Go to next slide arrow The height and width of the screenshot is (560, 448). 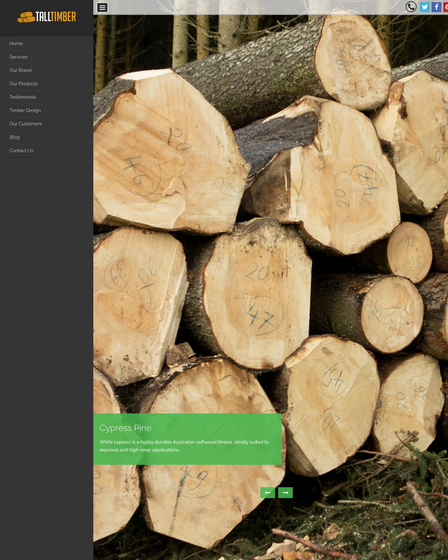285,492
